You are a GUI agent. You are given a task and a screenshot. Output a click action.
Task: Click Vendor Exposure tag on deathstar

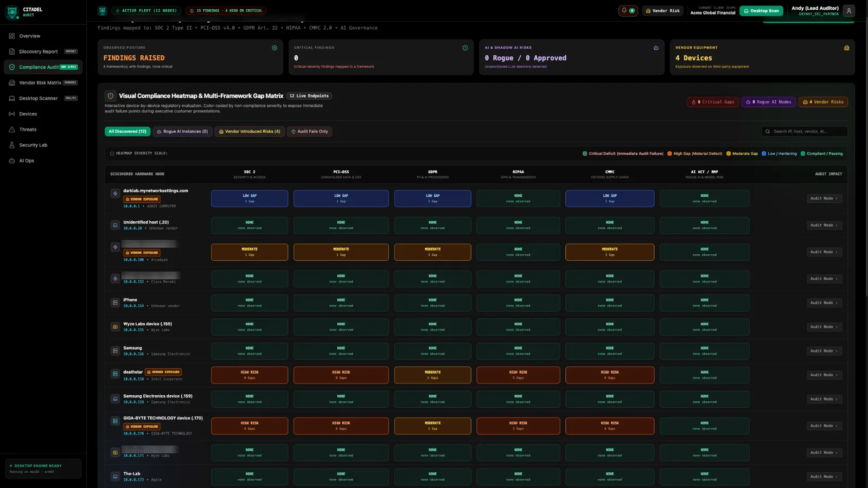[163, 372]
